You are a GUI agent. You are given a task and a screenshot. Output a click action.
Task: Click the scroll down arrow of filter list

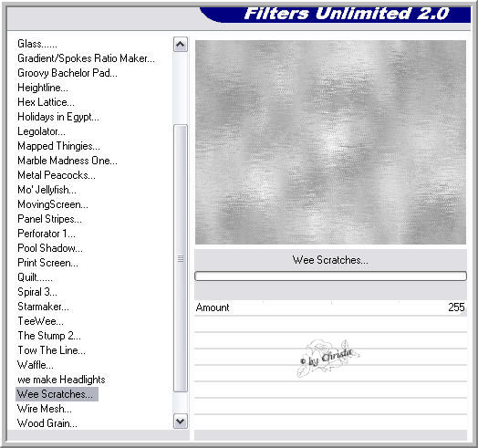[181, 422]
